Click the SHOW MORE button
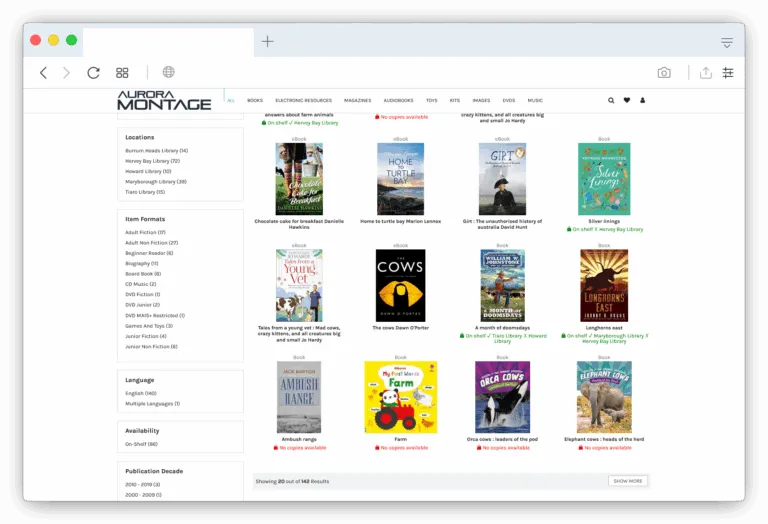This screenshot has height=524, width=768. coord(628,481)
